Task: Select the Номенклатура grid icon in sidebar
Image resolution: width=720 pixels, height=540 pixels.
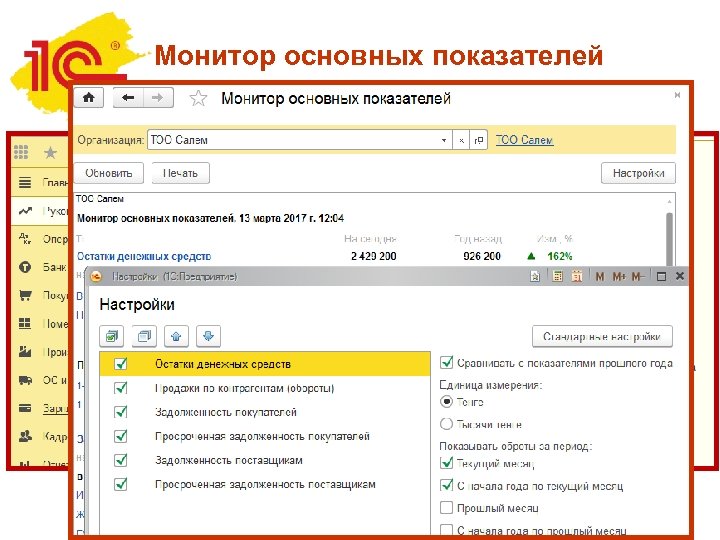Action: (25, 323)
